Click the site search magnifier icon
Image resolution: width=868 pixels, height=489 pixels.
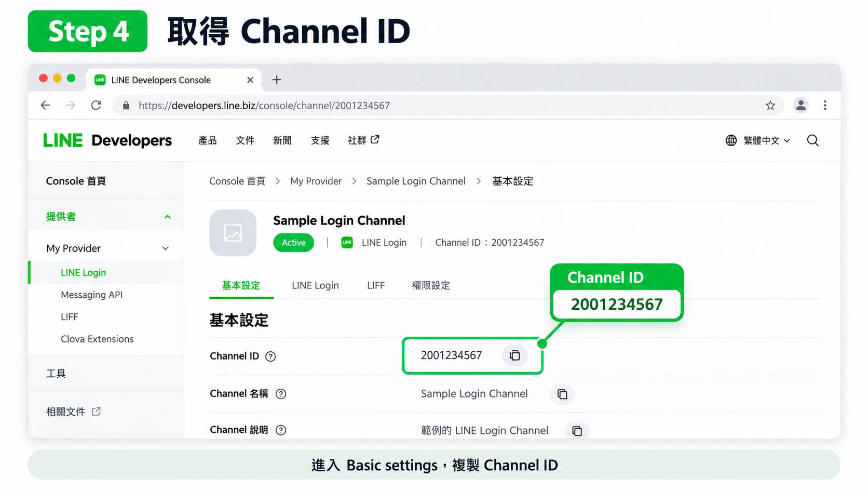[813, 140]
